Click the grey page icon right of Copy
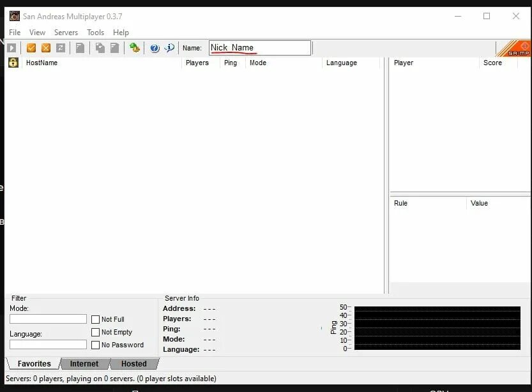This screenshot has width=532, height=392. 115,48
